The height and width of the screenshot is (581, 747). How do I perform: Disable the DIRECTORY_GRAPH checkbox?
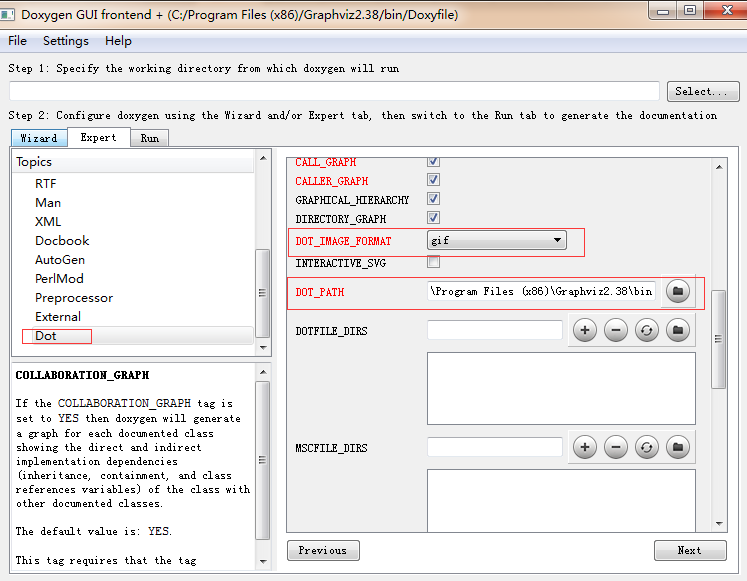[x=433, y=218]
